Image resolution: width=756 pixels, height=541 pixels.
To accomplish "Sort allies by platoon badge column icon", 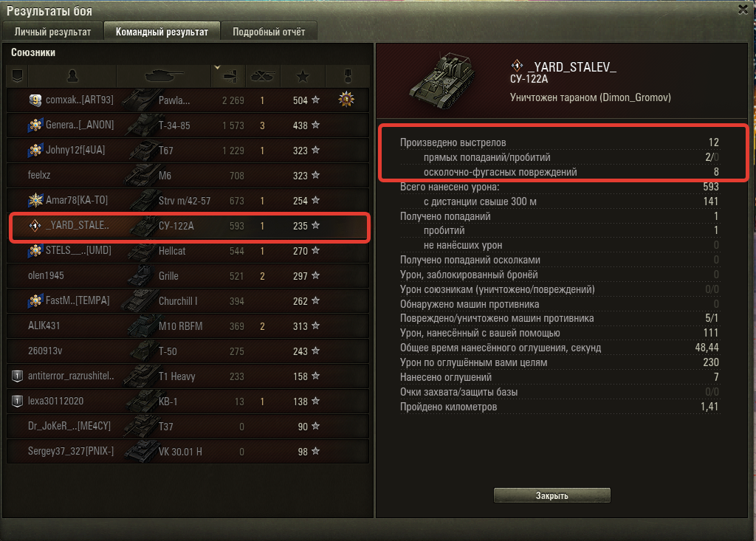I will click(18, 76).
